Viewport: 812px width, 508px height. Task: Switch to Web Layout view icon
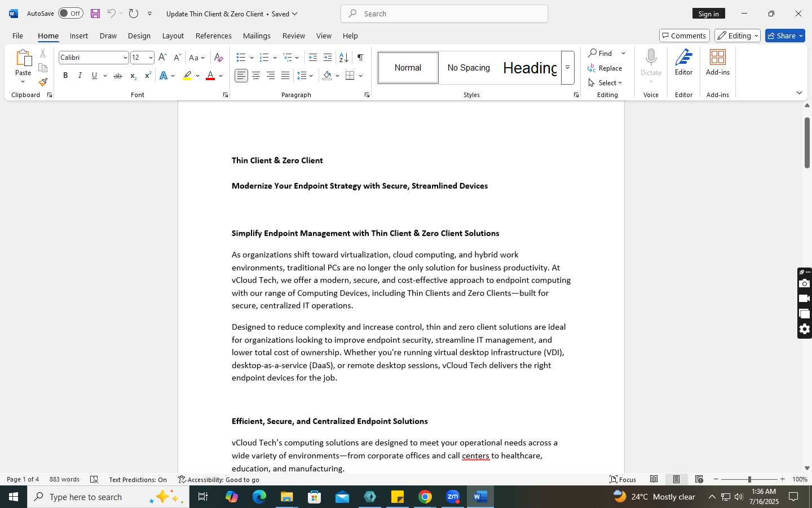(x=699, y=479)
